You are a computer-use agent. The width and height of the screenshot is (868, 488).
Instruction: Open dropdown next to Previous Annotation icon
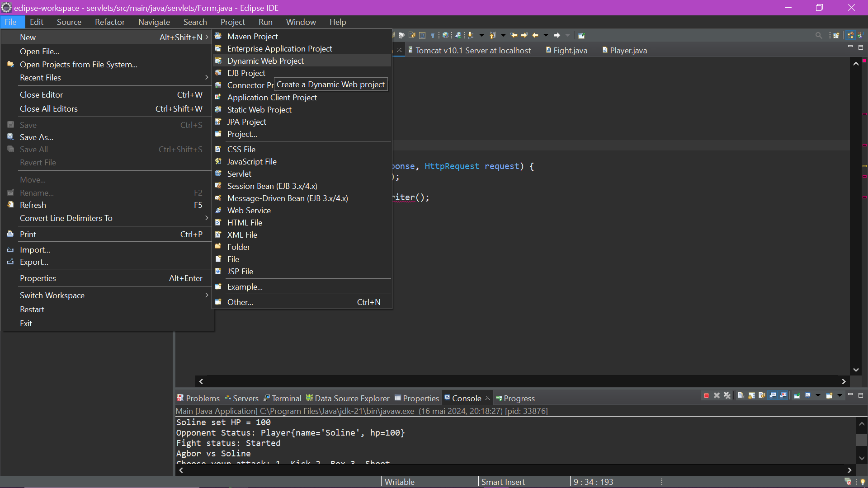pos(503,35)
